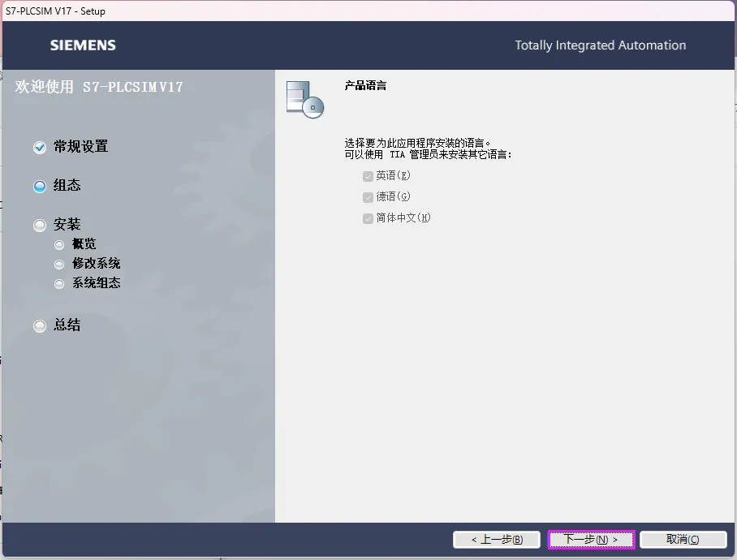The image size is (737, 560).
Task: Click the 产品语言 heading
Action: point(365,85)
